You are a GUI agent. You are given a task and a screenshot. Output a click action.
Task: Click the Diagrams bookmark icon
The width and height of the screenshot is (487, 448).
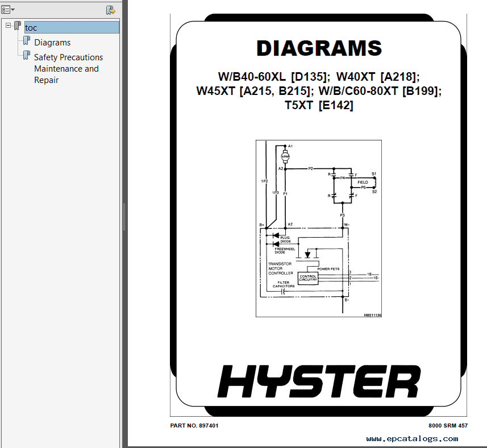[27, 41]
